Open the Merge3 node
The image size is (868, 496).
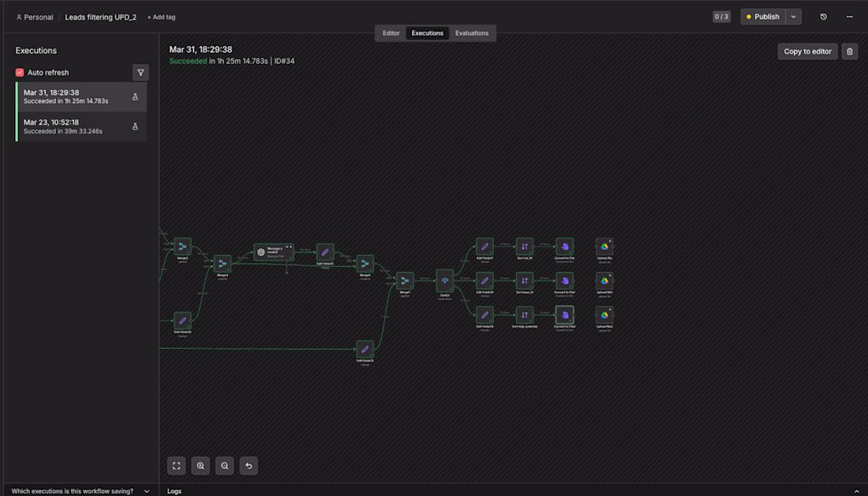[x=182, y=246]
